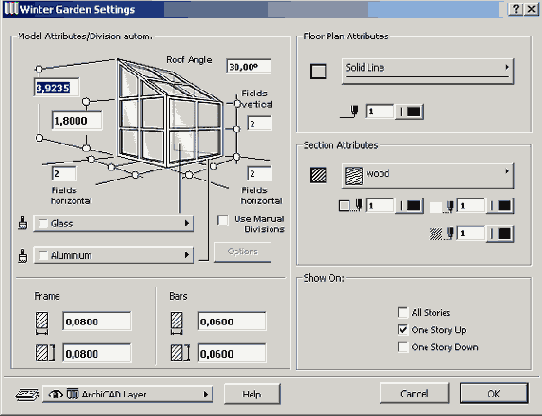The height and width of the screenshot is (416, 542).
Task: Click the Frame width profile icon
Action: (x=42, y=323)
